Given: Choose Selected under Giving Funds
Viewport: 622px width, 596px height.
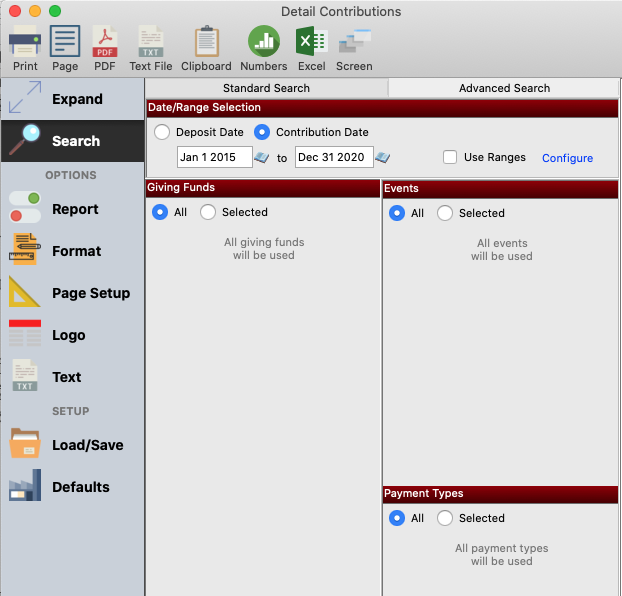Looking at the screenshot, I should click(x=208, y=212).
